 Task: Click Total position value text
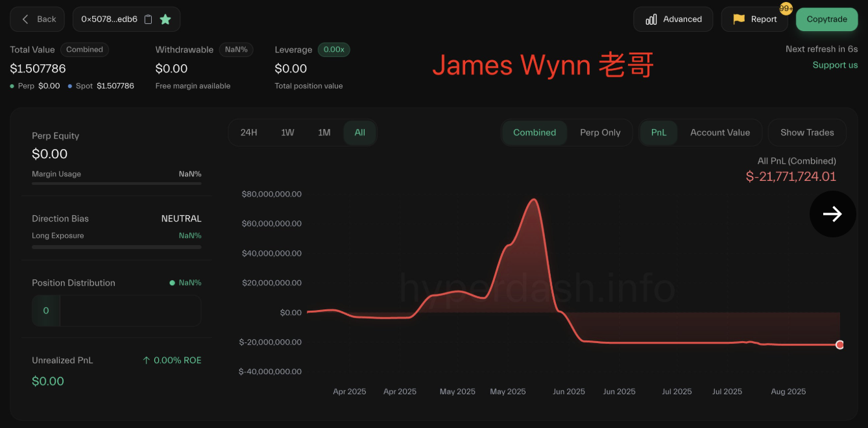309,86
